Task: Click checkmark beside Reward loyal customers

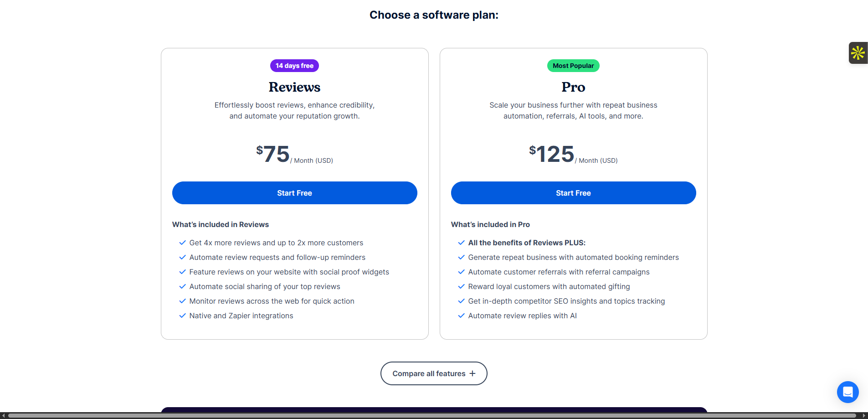Action: click(461, 286)
